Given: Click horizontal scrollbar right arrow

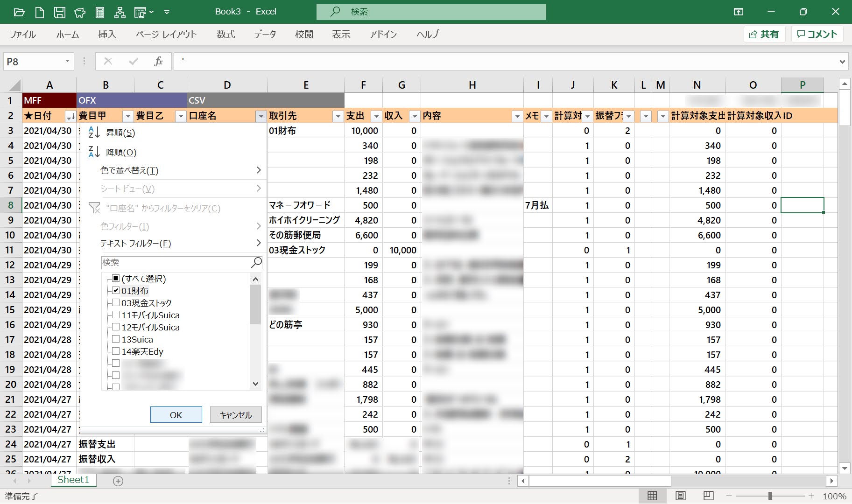Looking at the screenshot, I should 831,480.
